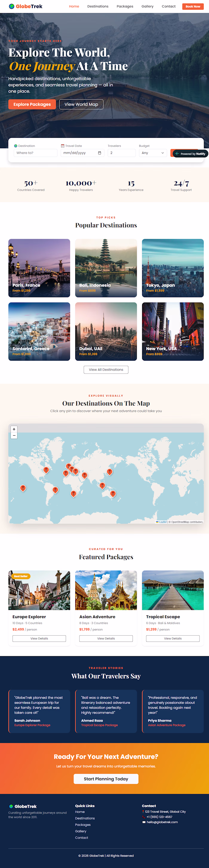Click the location pin icon beside street address
Viewport: 209px width, 868px height.
pyautogui.click(x=143, y=812)
